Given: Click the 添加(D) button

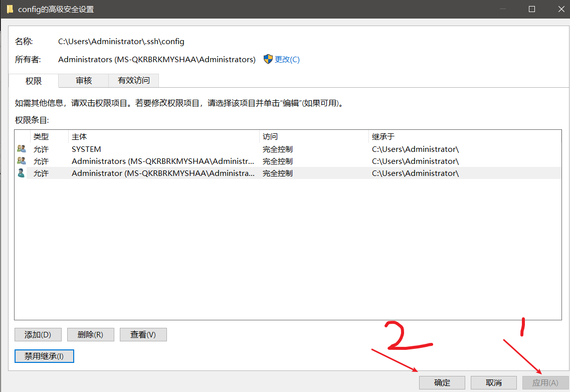Looking at the screenshot, I should point(38,334).
